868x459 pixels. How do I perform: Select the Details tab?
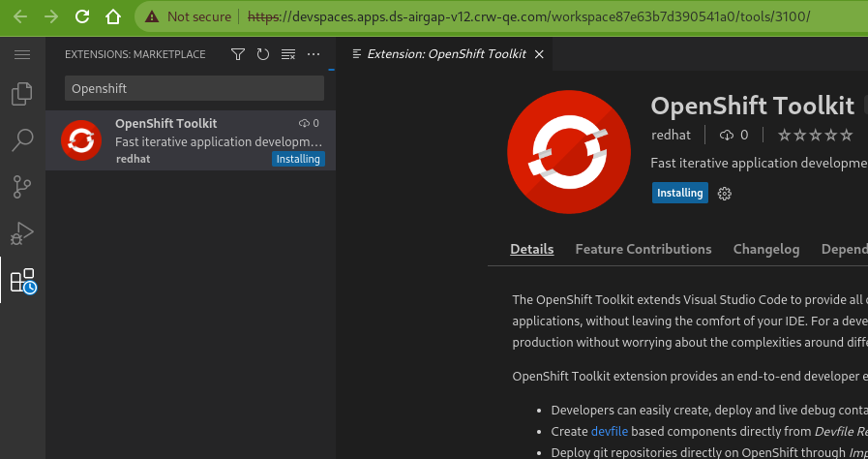[x=532, y=250]
